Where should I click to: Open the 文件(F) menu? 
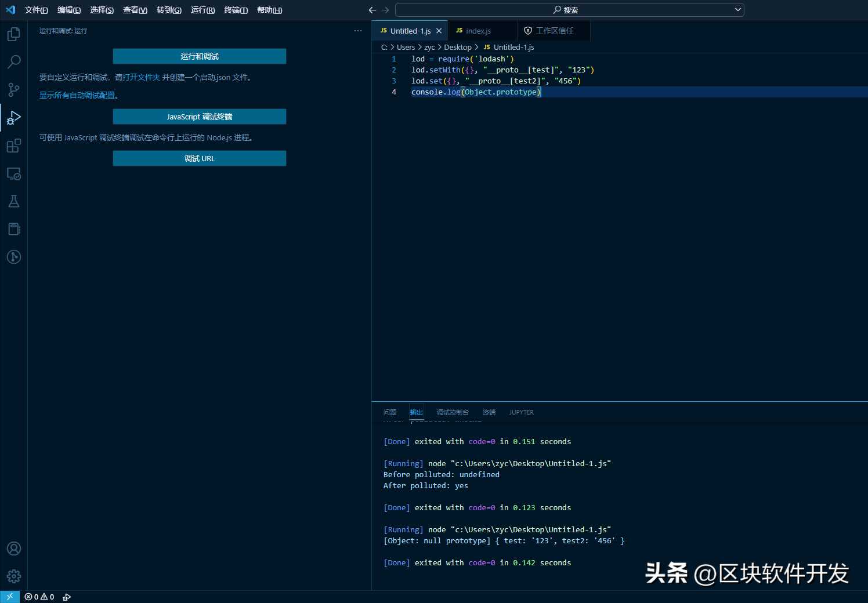point(37,10)
